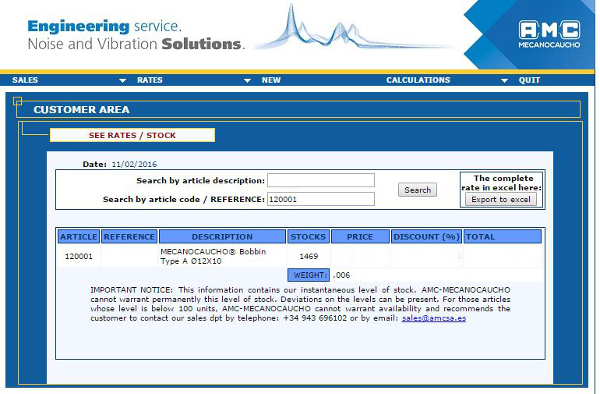This screenshot has width=600, height=394.
Task: Focus the article code / REFERENCE field
Action: click(x=321, y=199)
